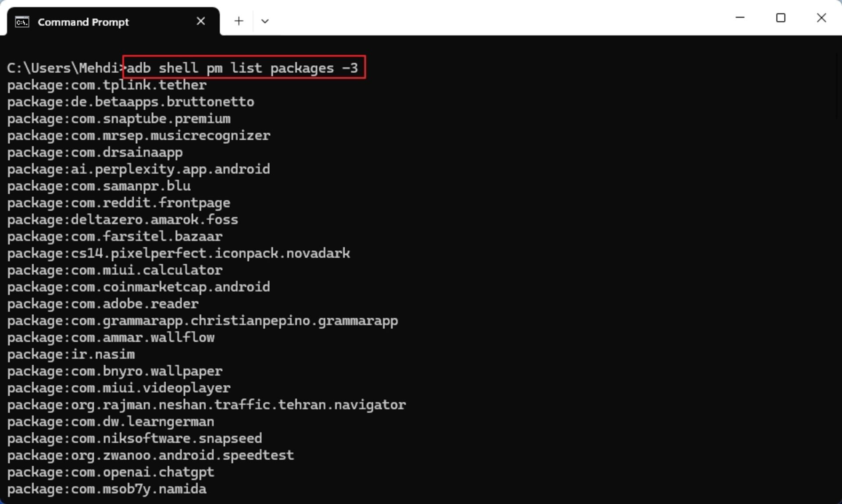842x504 pixels.
Task: Expand the new tab profile dropdown
Action: click(265, 21)
